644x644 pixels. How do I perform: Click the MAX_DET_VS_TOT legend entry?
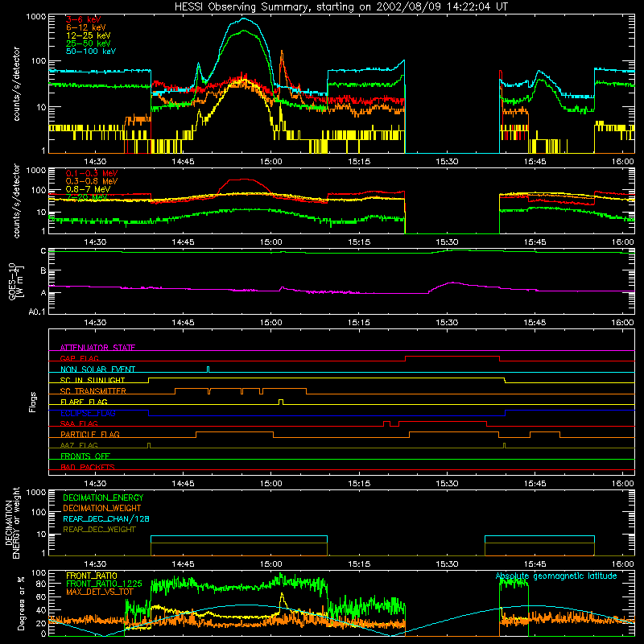[100, 592]
